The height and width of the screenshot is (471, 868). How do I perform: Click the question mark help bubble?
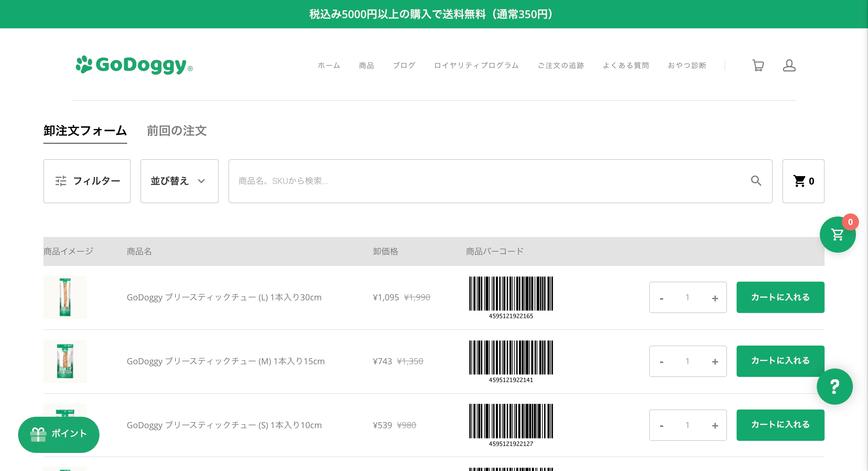pos(834,386)
